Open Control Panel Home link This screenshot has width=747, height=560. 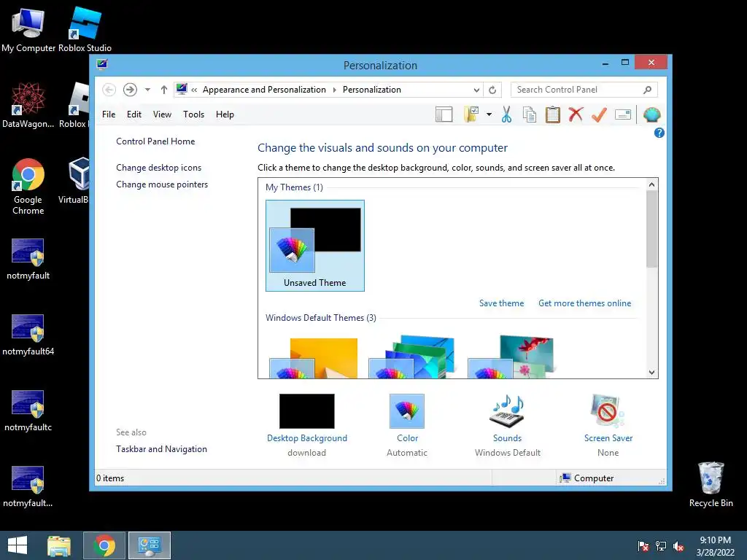pyautogui.click(x=155, y=141)
